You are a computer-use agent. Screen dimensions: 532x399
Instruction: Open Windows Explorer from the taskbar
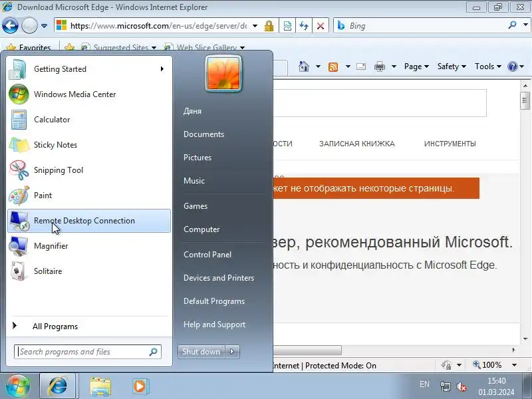click(x=100, y=386)
